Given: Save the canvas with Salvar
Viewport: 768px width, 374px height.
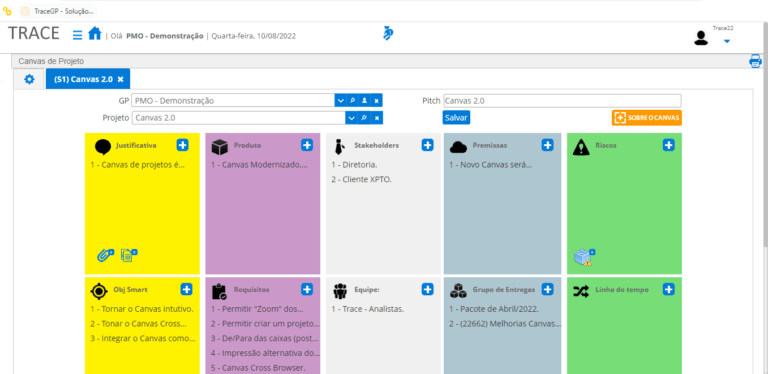Looking at the screenshot, I should click(456, 118).
